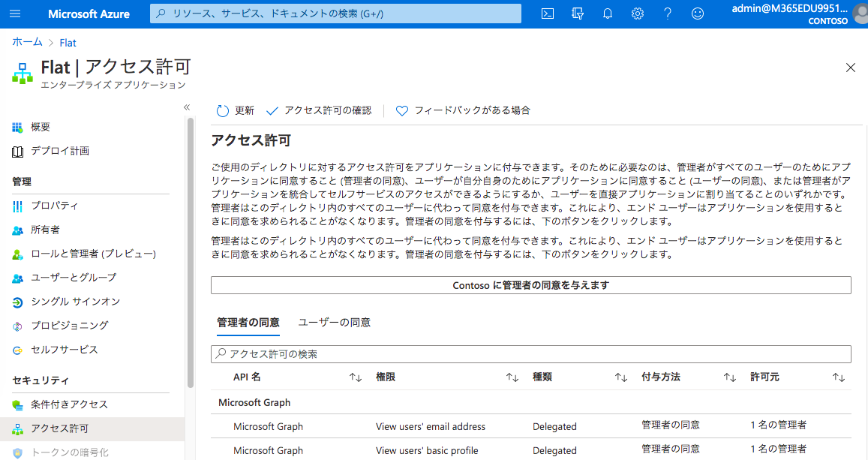
Task: Send feedback via the smiley icon
Action: (x=697, y=13)
